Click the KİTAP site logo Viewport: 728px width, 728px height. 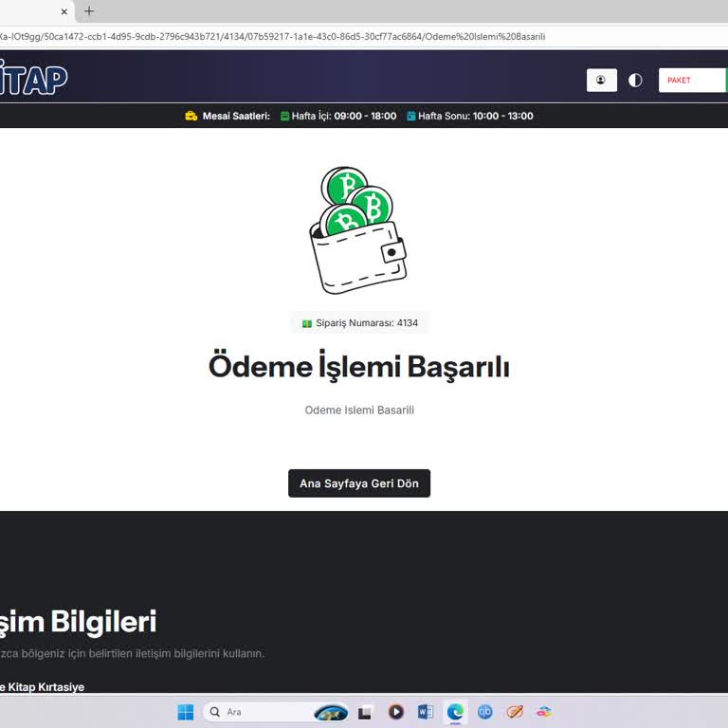tap(33, 78)
